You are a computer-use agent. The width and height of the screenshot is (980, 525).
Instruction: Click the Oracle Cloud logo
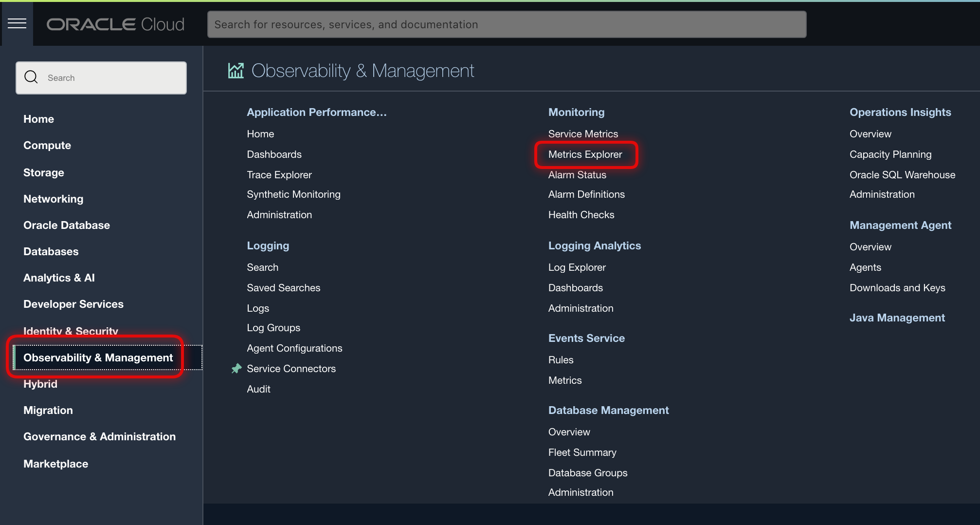[115, 24]
